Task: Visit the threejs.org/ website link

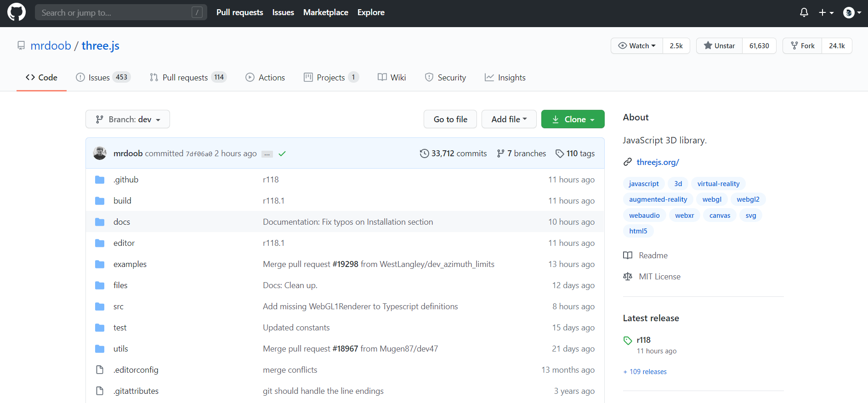Action: pos(658,162)
